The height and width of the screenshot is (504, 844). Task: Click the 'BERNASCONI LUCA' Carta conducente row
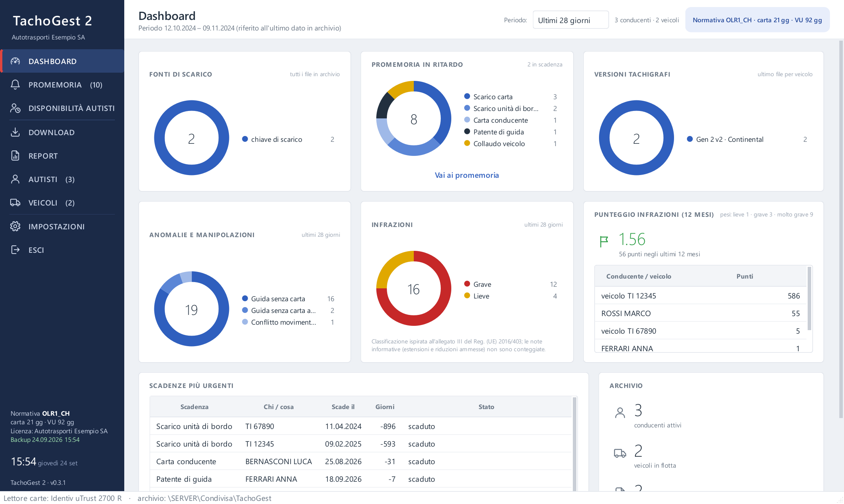coord(361,461)
